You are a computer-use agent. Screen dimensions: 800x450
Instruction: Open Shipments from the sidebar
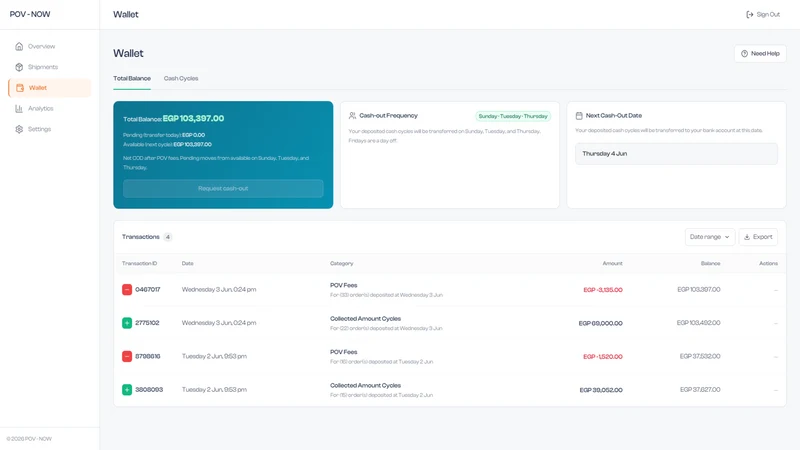pos(49,67)
